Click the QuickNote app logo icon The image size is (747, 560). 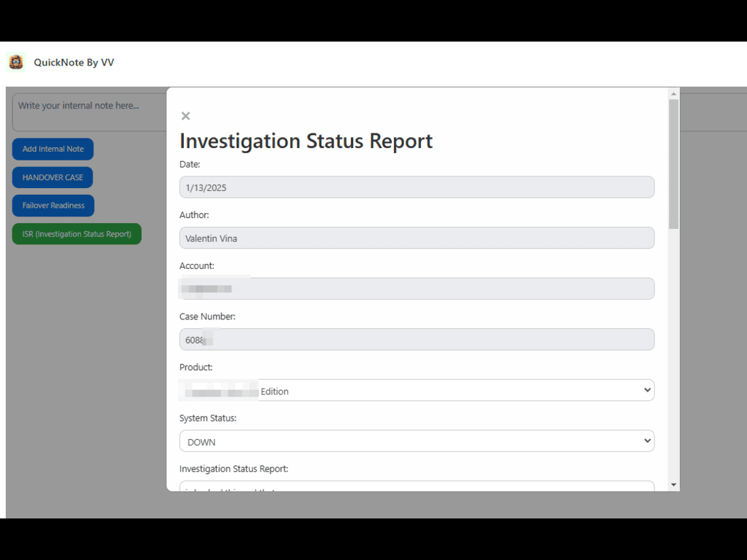(16, 63)
